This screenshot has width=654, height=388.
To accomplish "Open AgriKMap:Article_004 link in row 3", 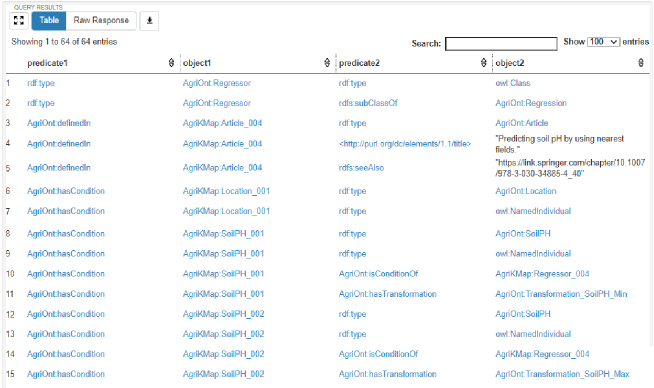I will tap(222, 123).
